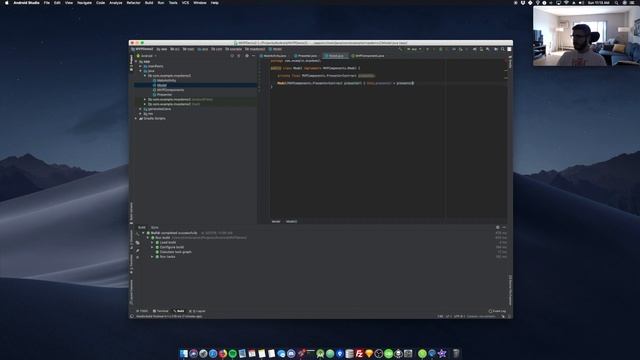This screenshot has width=640, height=360.
Task: Toggle the vertical Project tool window button
Action: tap(131, 62)
